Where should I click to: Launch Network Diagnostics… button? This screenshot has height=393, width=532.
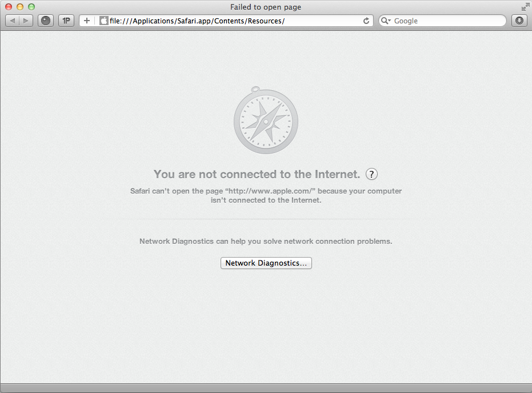(266, 263)
